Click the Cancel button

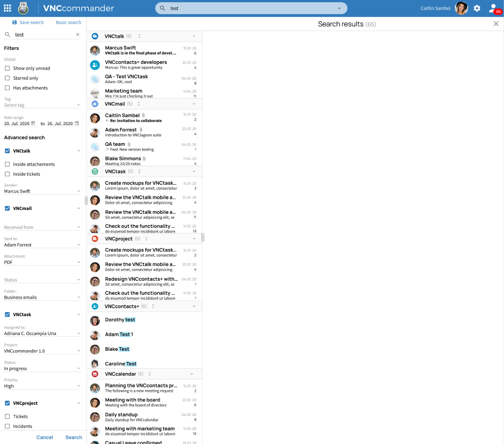[45, 437]
